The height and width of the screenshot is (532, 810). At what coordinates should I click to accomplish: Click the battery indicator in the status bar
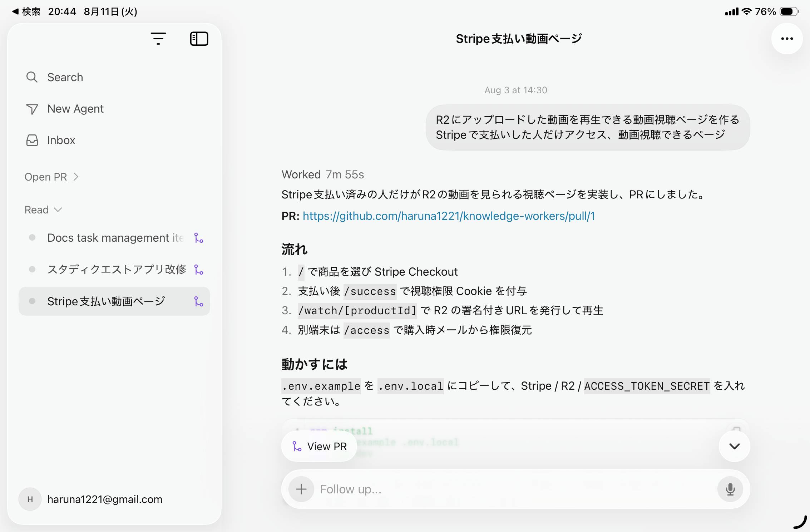click(x=789, y=11)
